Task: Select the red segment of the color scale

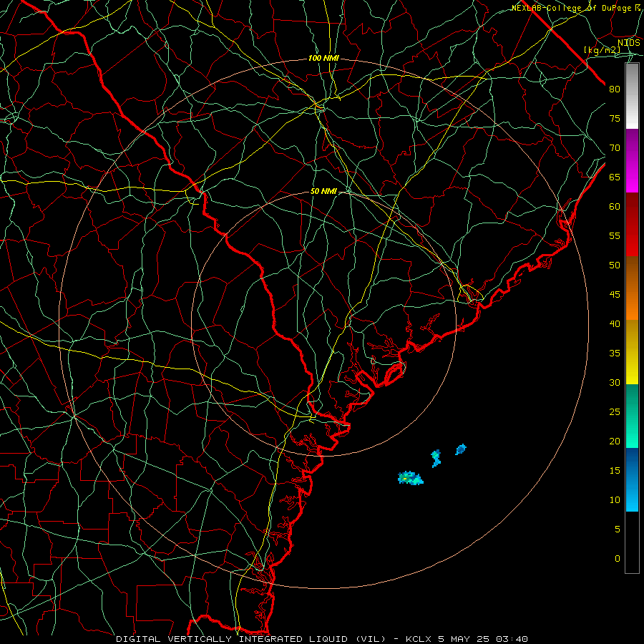Action: pos(632,225)
